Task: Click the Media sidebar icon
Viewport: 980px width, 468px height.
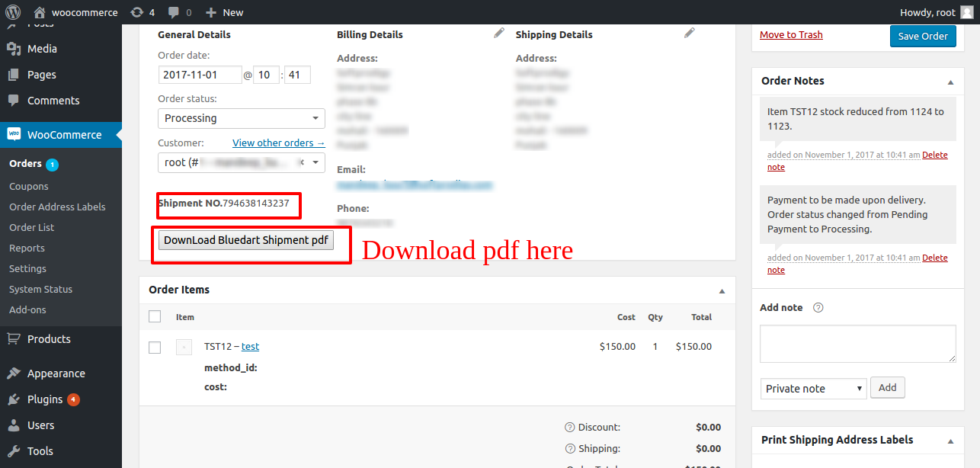Action: pyautogui.click(x=14, y=49)
